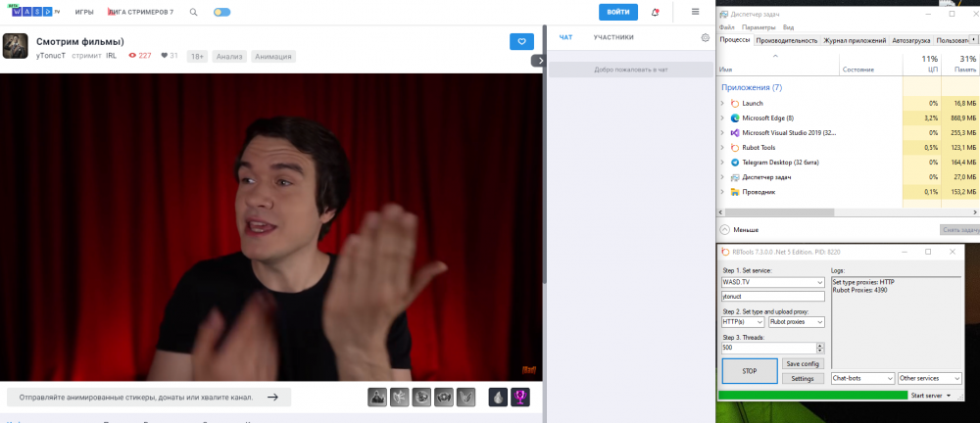Open the hamburger menu icon
Image resolution: width=980 pixels, height=423 pixels.
pos(696,12)
